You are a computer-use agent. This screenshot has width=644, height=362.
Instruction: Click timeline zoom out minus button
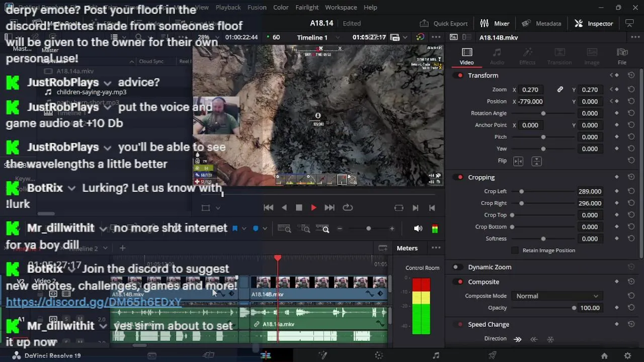[x=340, y=229]
